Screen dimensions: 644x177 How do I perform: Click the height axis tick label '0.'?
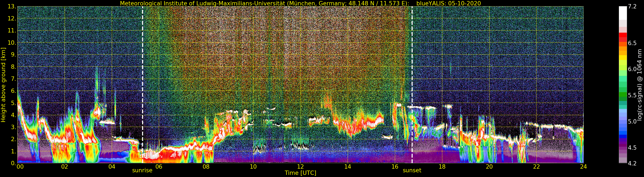[13, 163]
